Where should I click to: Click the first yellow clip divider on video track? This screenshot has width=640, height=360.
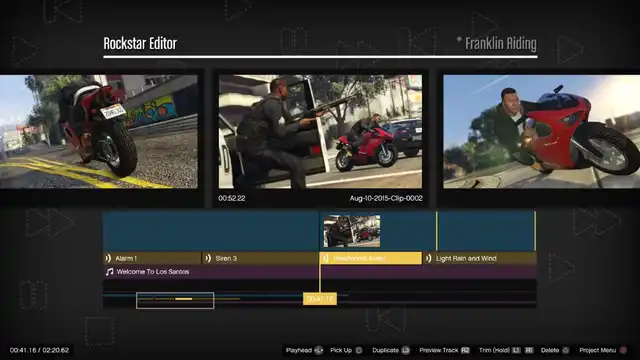(x=436, y=231)
